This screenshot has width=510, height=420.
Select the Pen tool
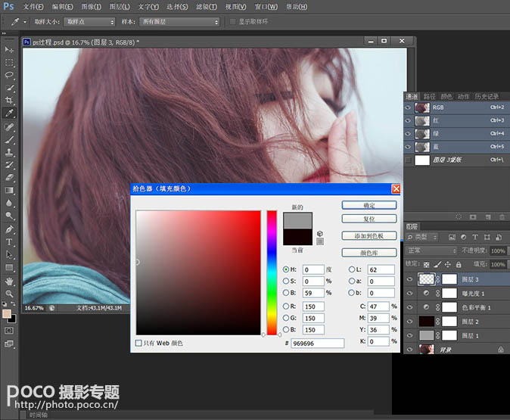click(x=10, y=229)
